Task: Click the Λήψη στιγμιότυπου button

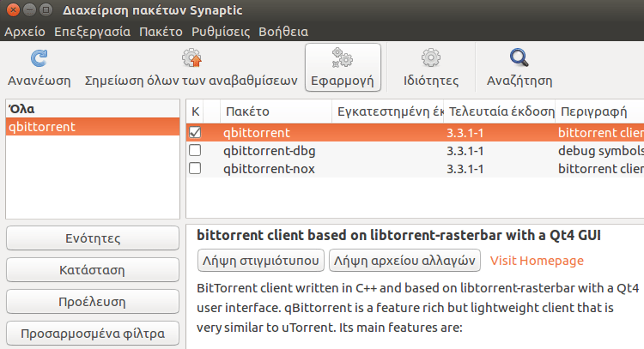Action: tap(261, 261)
